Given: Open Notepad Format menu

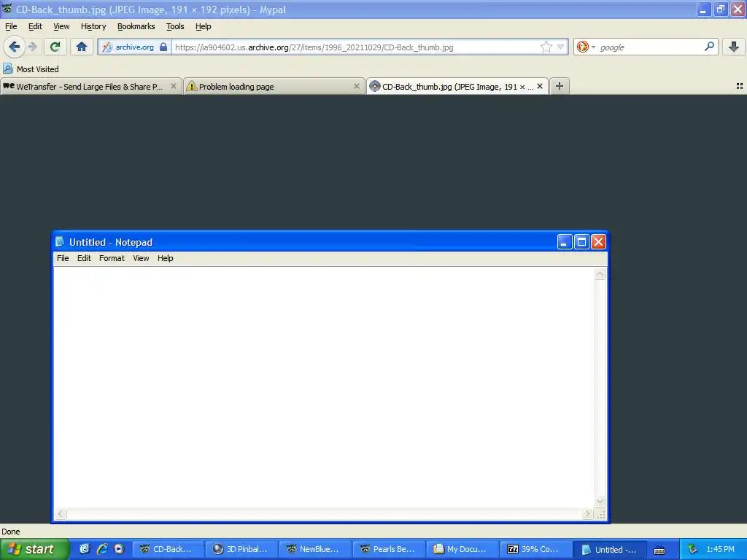Looking at the screenshot, I should click(112, 258).
